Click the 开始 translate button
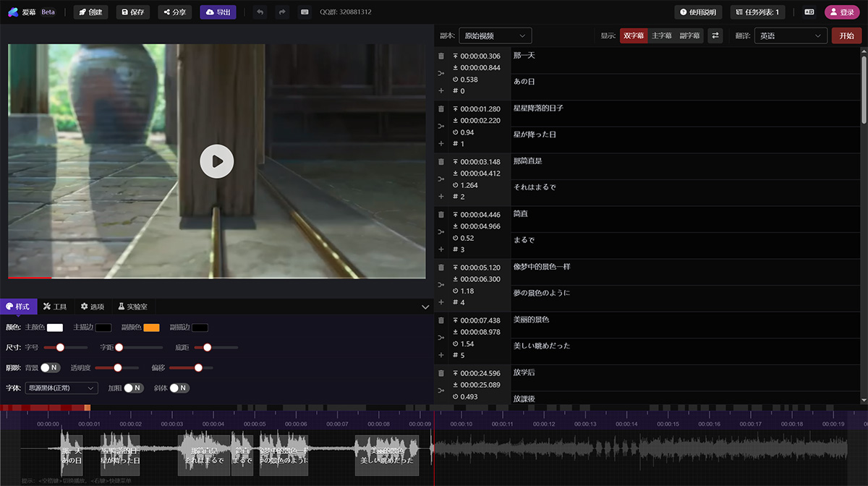Screen dimensions: 868x486 pyautogui.click(x=846, y=35)
